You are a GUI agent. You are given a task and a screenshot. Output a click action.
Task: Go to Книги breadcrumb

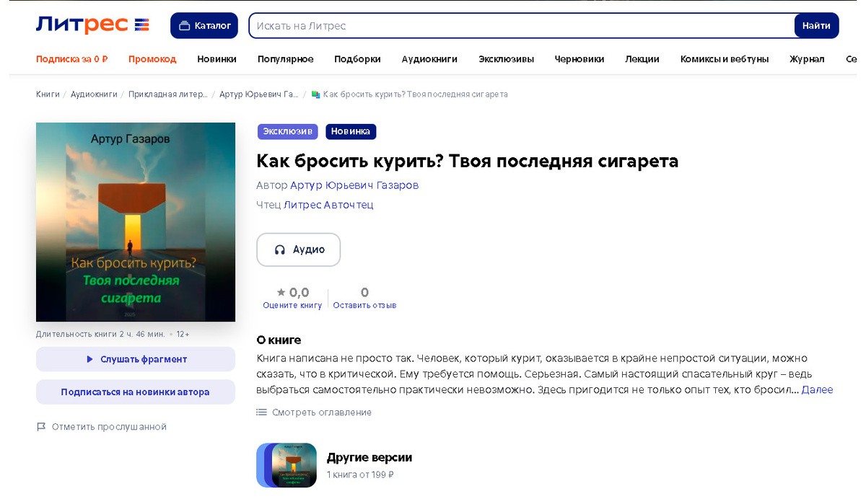48,94
